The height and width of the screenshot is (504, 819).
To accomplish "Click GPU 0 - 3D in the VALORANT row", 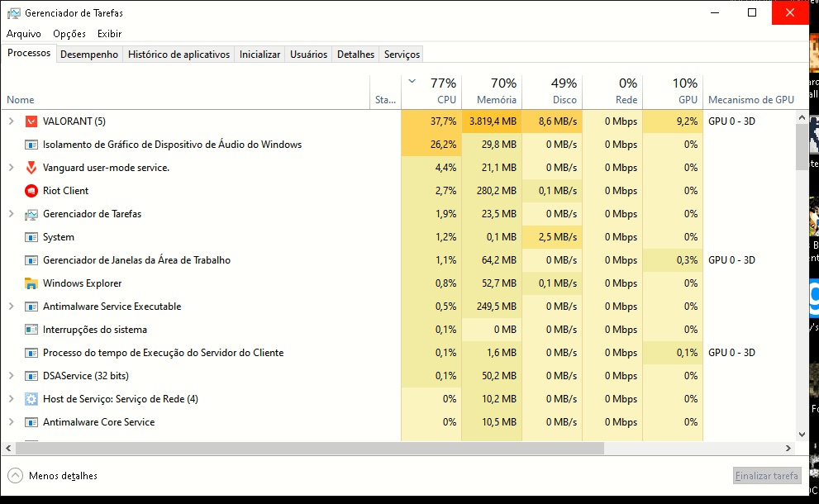I will [x=731, y=121].
